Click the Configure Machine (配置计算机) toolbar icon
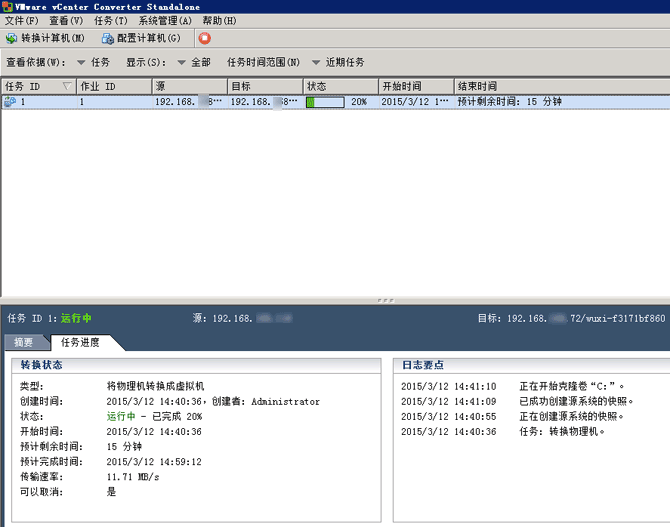The image size is (670, 527). (x=108, y=38)
